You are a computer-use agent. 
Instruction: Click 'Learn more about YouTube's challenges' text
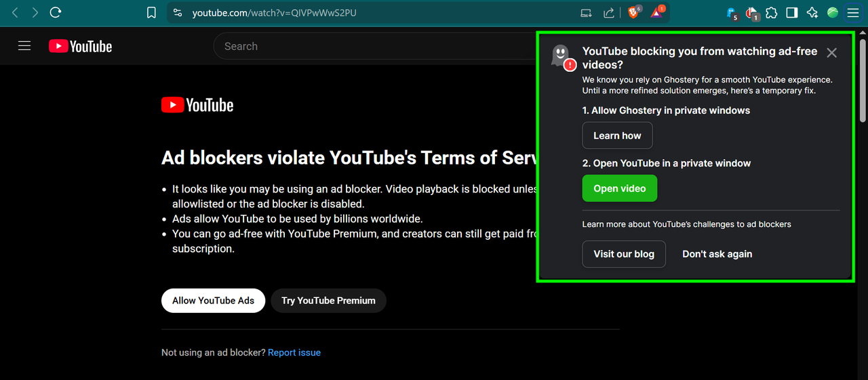[x=687, y=224]
